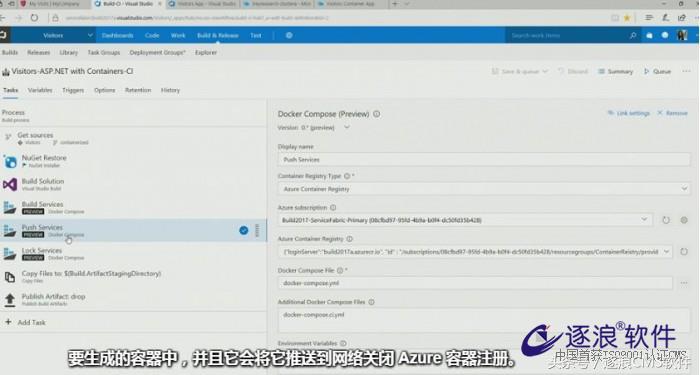This screenshot has height=375, width=700.
Task: Open the settings gear in top navigation
Action: click(289, 35)
